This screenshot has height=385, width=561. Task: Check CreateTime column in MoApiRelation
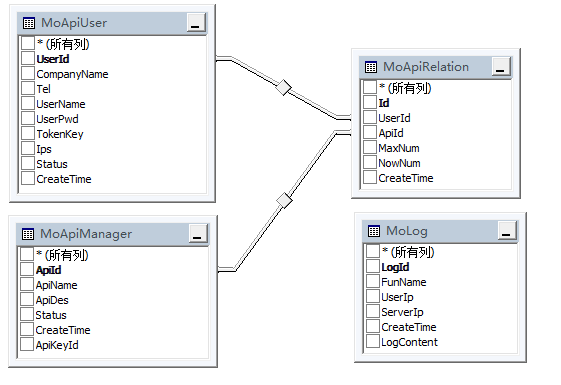coord(370,177)
